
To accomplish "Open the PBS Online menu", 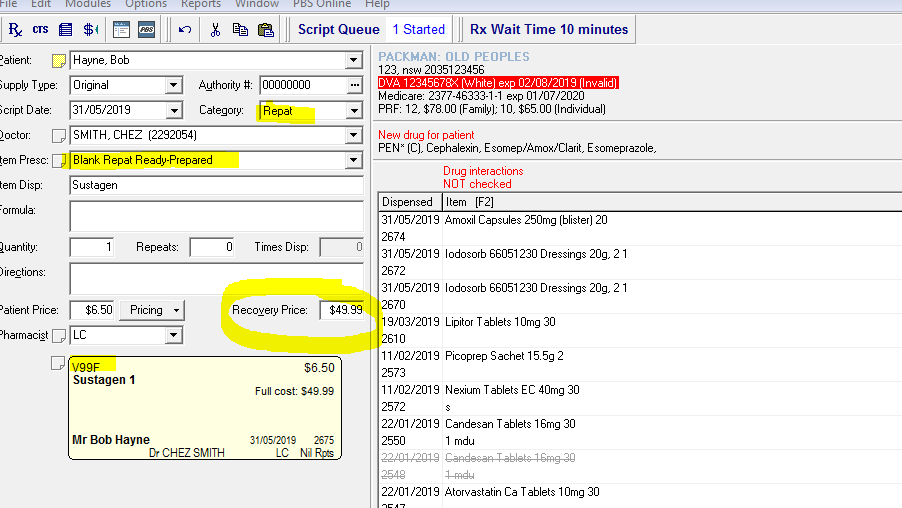I will [x=321, y=4].
